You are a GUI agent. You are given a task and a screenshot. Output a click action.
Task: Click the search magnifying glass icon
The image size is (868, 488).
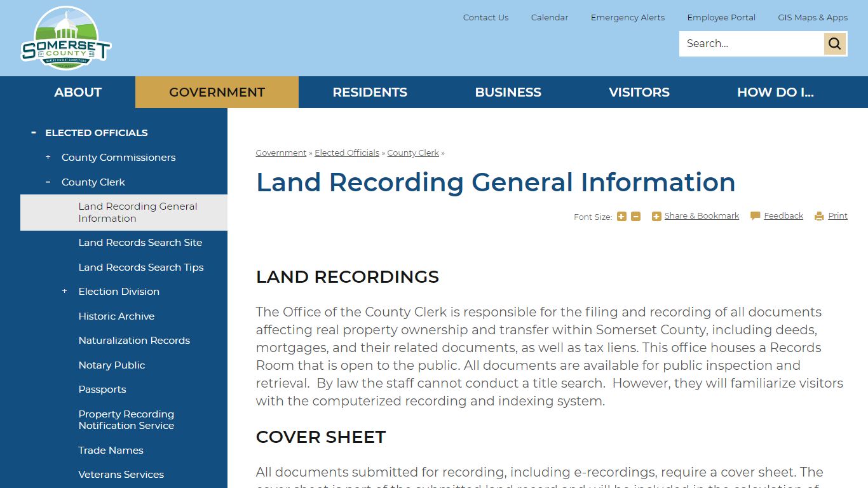834,43
